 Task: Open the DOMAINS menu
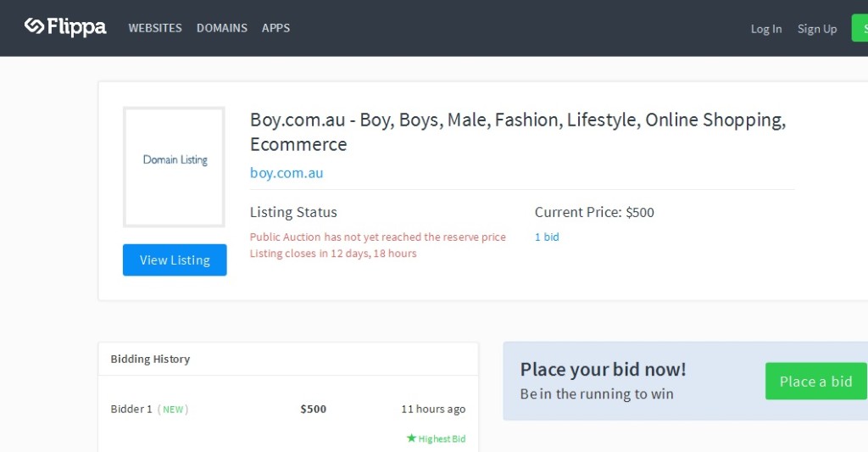click(222, 28)
